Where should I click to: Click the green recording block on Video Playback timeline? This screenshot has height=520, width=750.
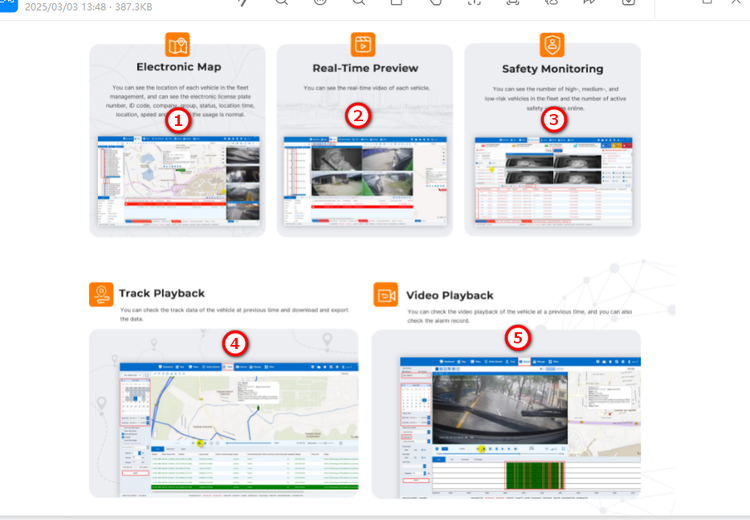pyautogui.click(x=534, y=476)
